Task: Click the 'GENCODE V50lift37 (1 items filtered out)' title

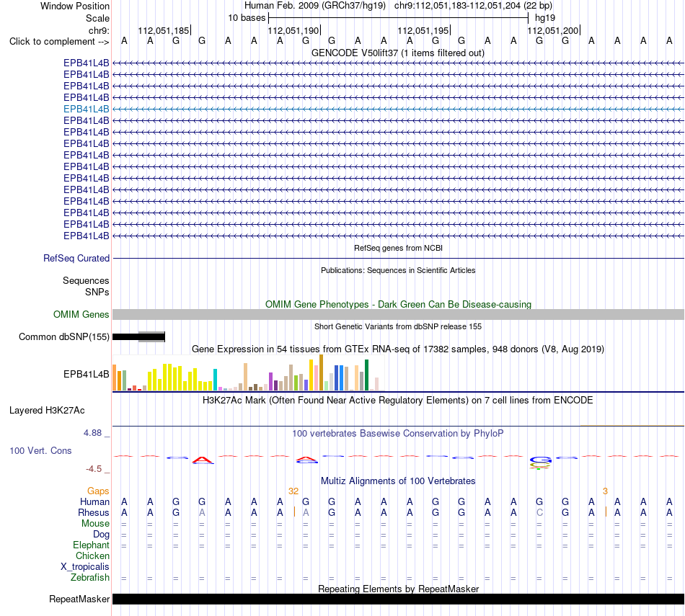Action: [397, 53]
